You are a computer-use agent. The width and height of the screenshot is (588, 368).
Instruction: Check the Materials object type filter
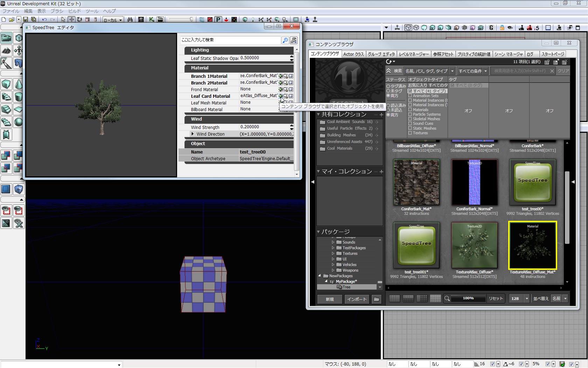point(410,110)
